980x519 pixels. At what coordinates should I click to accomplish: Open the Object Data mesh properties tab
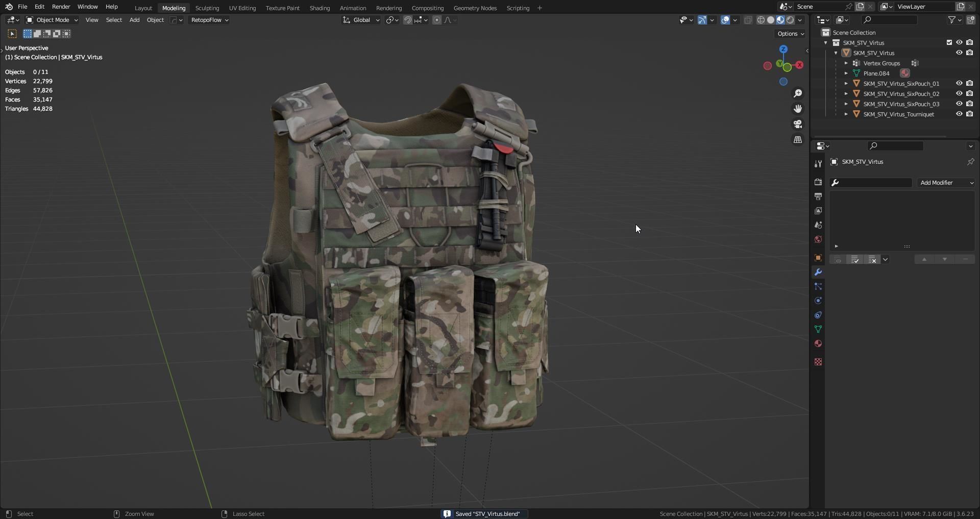818,329
